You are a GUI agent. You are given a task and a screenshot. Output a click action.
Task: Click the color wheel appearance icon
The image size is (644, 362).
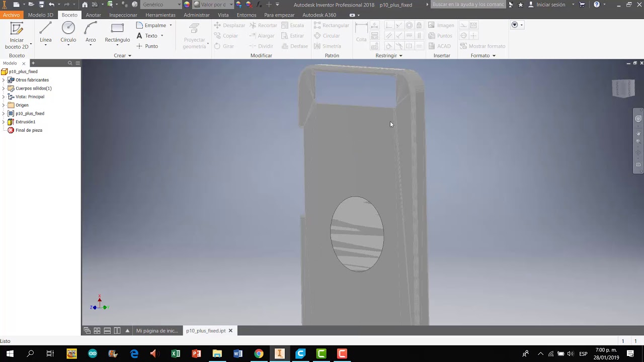click(x=187, y=5)
